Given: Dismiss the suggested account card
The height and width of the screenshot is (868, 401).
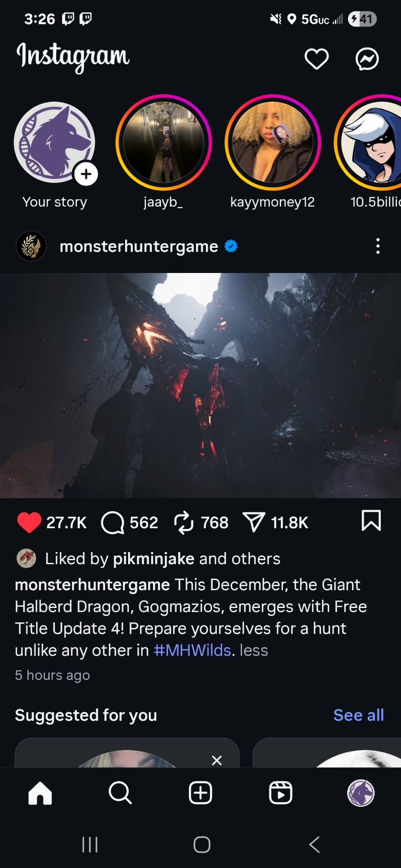Looking at the screenshot, I should [217, 760].
